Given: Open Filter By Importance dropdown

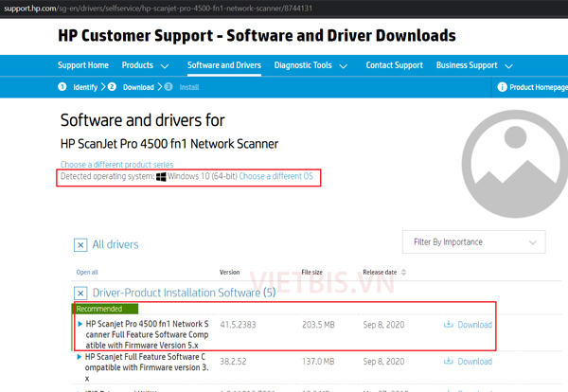Looking at the screenshot, I should point(474,242).
